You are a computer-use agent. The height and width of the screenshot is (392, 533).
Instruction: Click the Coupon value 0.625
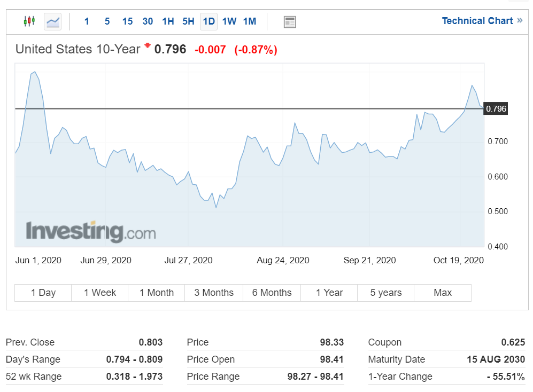point(513,342)
